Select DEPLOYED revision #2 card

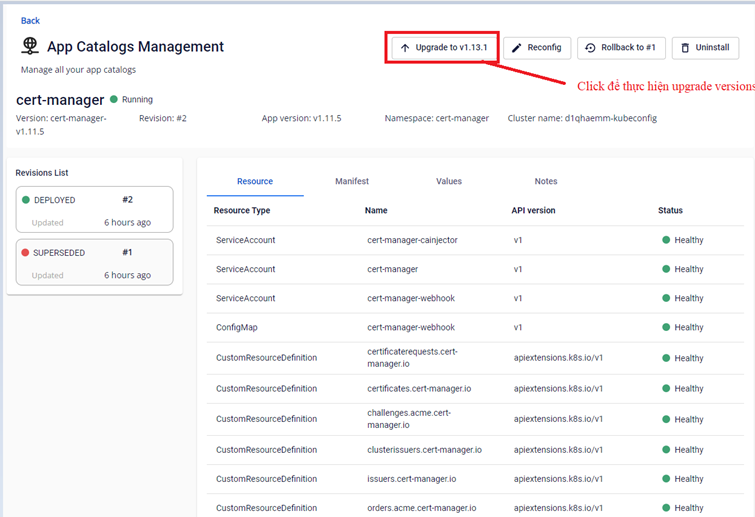coord(94,210)
